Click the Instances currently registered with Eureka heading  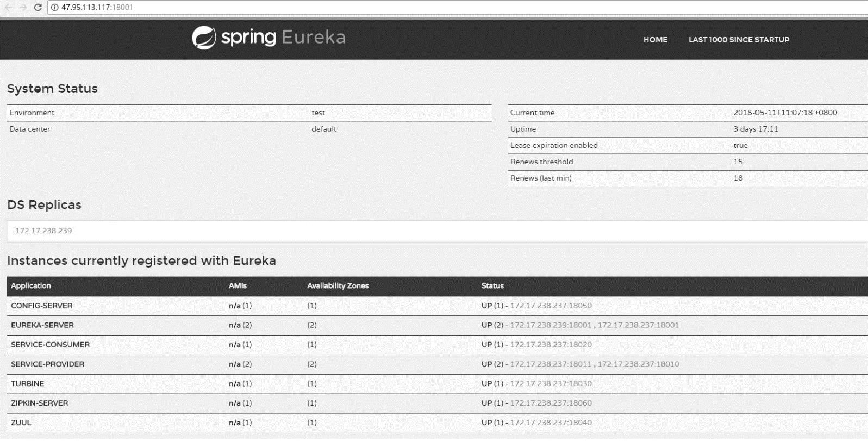coord(141,261)
